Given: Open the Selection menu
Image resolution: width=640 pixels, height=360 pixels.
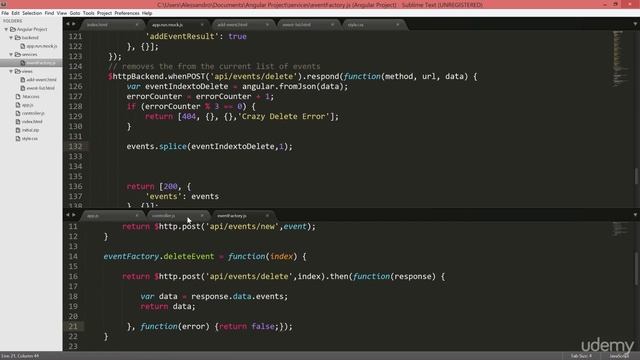Looking at the screenshot, I should click(32, 13).
